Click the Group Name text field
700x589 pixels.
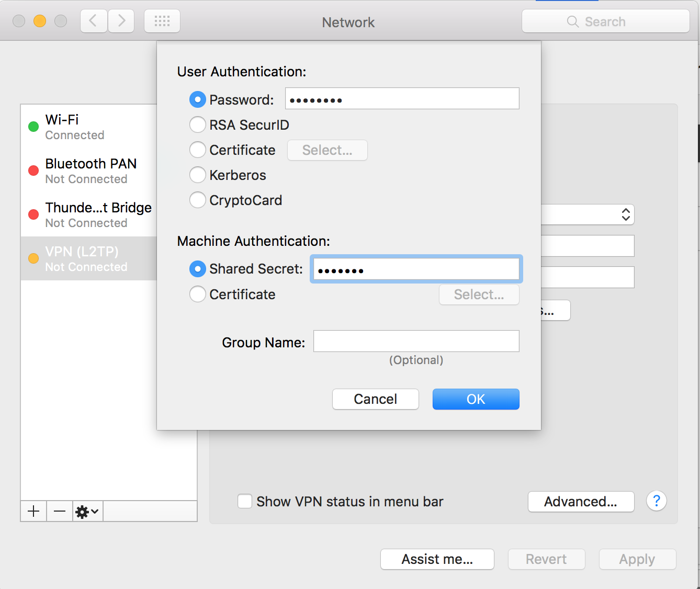click(416, 341)
